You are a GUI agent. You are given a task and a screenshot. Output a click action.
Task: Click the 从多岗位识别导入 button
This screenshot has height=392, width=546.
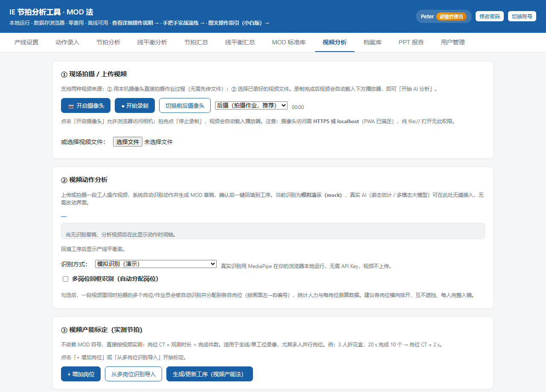[x=134, y=374]
